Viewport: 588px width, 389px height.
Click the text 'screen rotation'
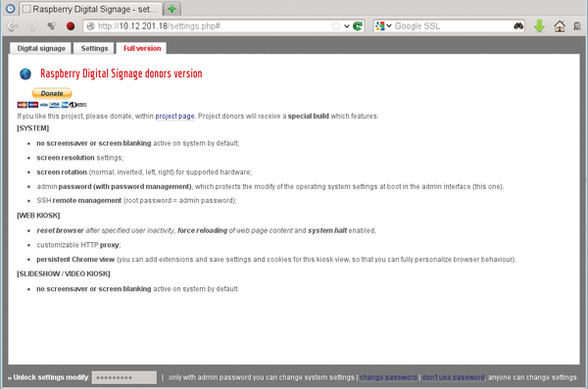[x=62, y=172]
